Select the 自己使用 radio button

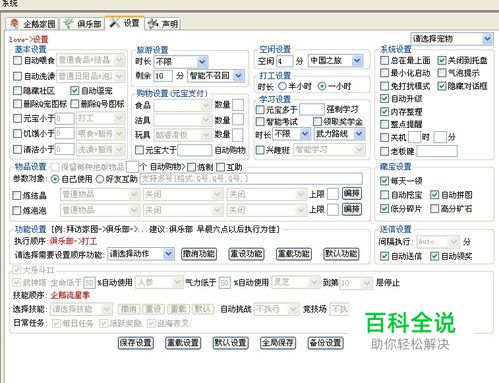(x=55, y=179)
